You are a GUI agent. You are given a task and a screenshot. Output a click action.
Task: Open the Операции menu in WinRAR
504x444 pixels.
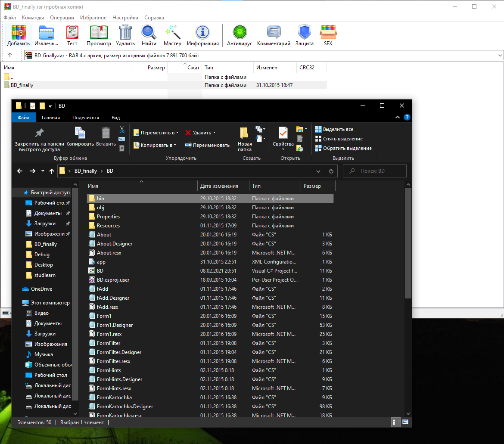62,18
